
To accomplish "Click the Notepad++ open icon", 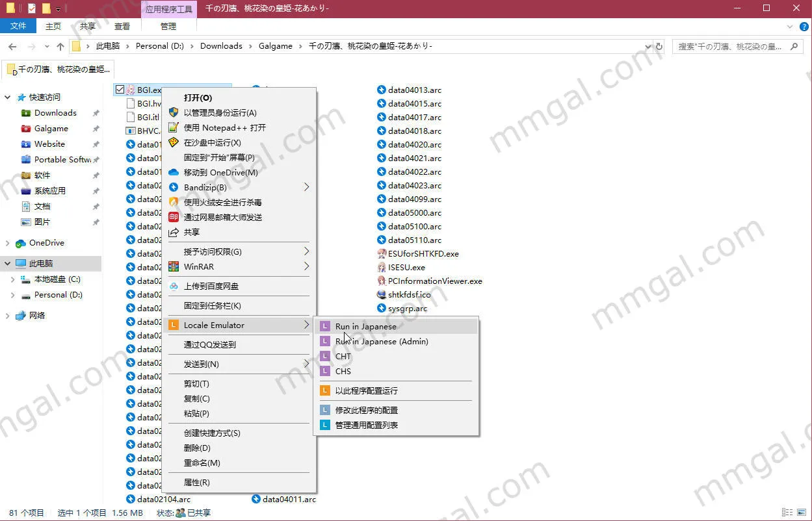I will coord(174,128).
